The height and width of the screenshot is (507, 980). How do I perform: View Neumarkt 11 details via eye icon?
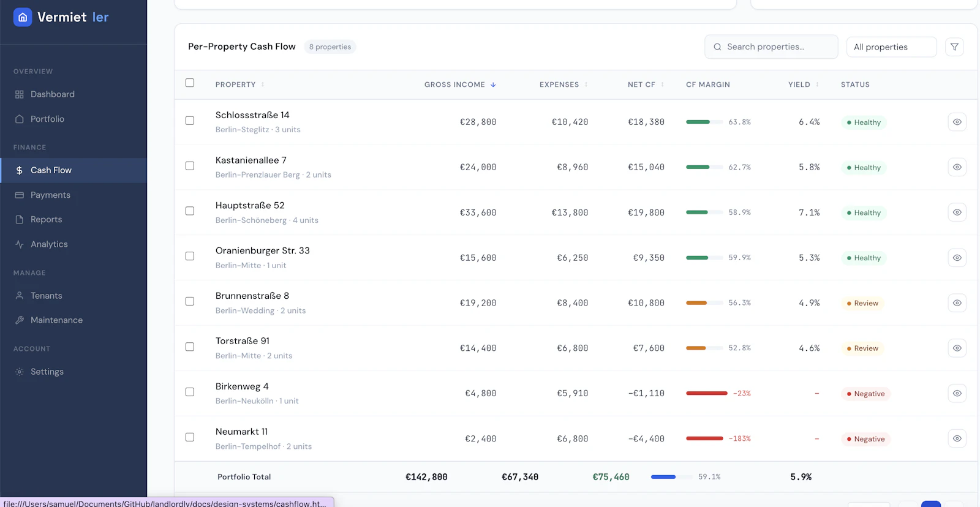957,439
